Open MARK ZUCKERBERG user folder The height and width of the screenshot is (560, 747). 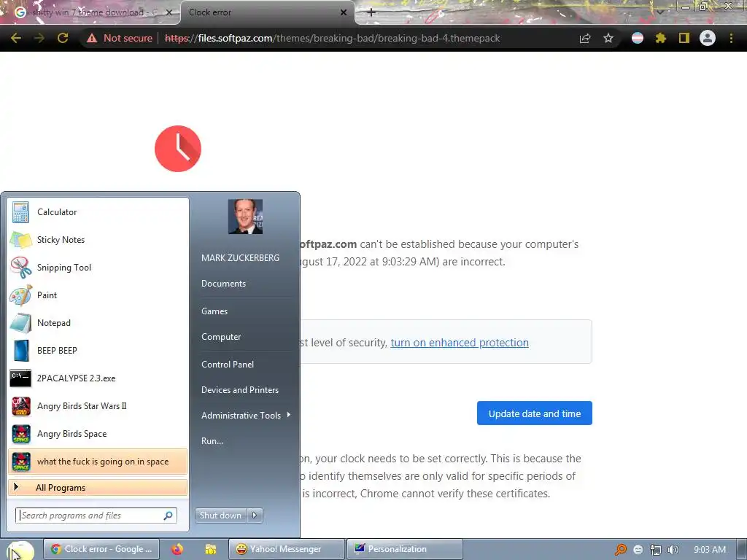click(240, 257)
